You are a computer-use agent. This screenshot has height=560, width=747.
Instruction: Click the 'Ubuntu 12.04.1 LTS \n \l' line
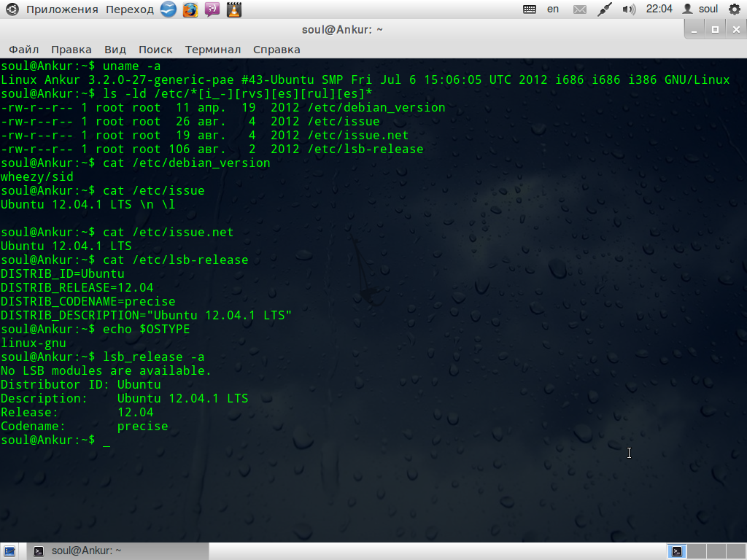point(88,205)
